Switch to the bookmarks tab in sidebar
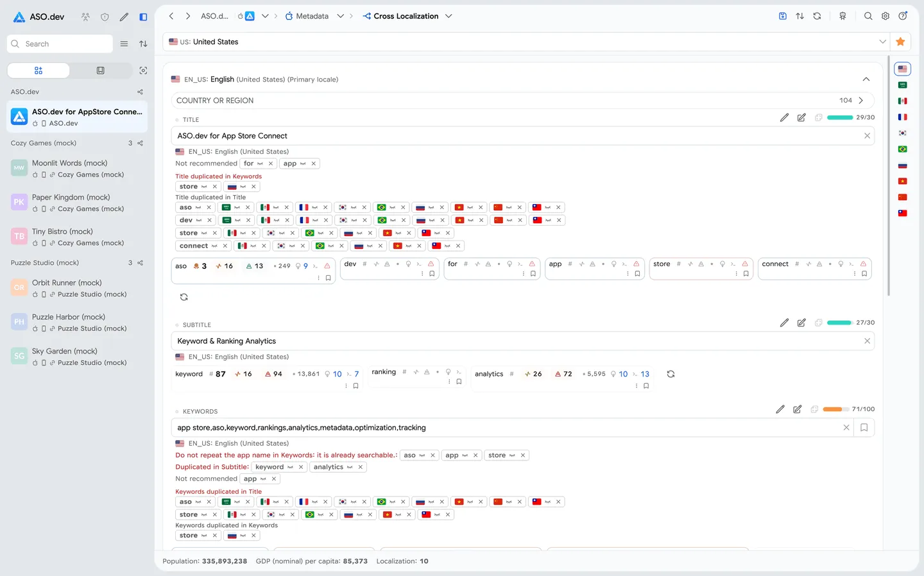 101,71
